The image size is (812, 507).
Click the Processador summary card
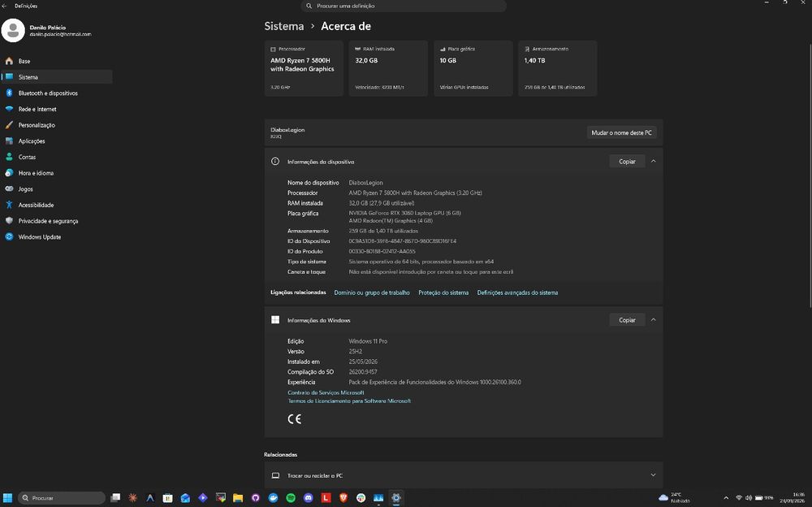304,68
